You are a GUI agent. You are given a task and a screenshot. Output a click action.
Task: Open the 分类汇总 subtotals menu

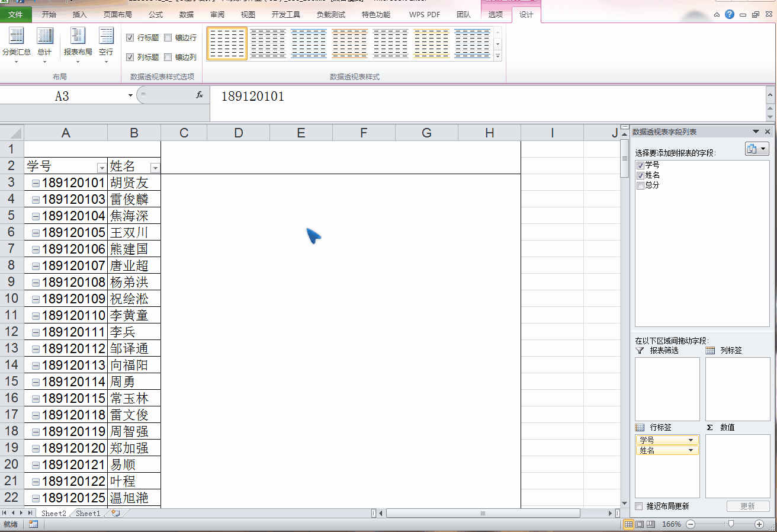(x=16, y=44)
